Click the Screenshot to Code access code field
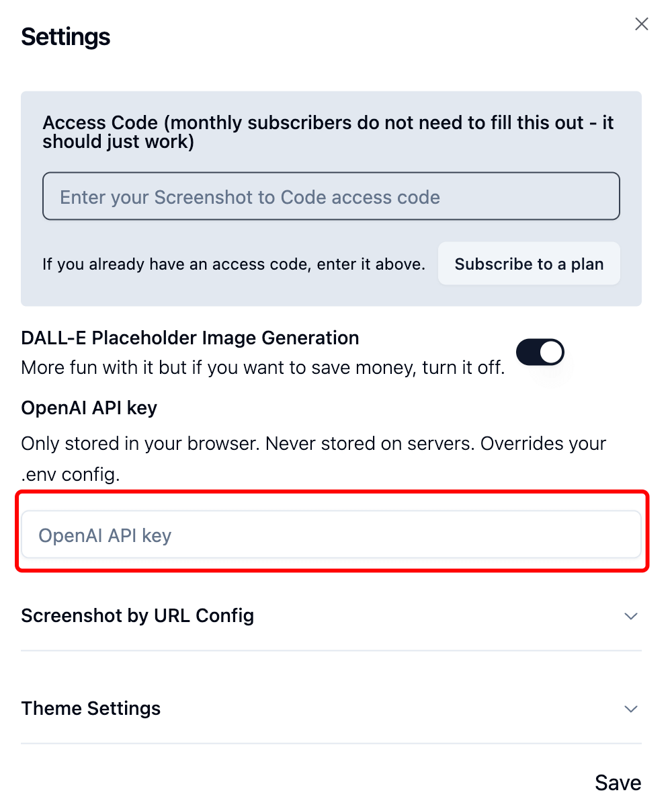This screenshot has height=807, width=672. click(x=331, y=197)
